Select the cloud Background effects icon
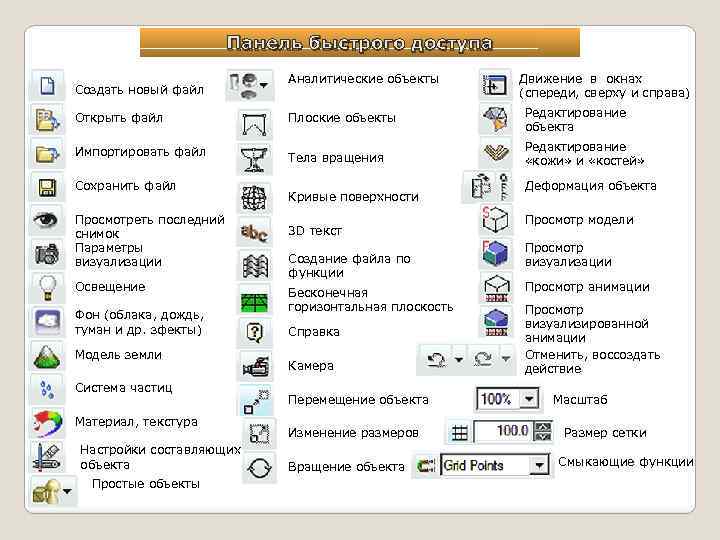 [x=47, y=321]
